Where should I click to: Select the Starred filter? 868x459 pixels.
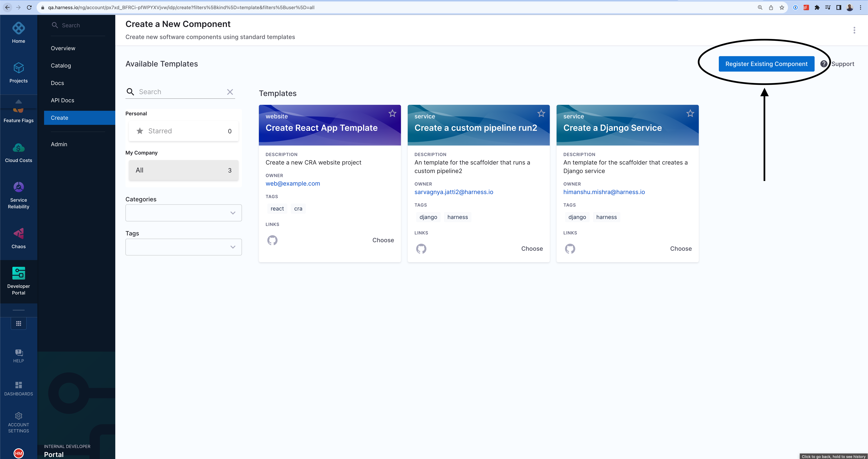[183, 131]
